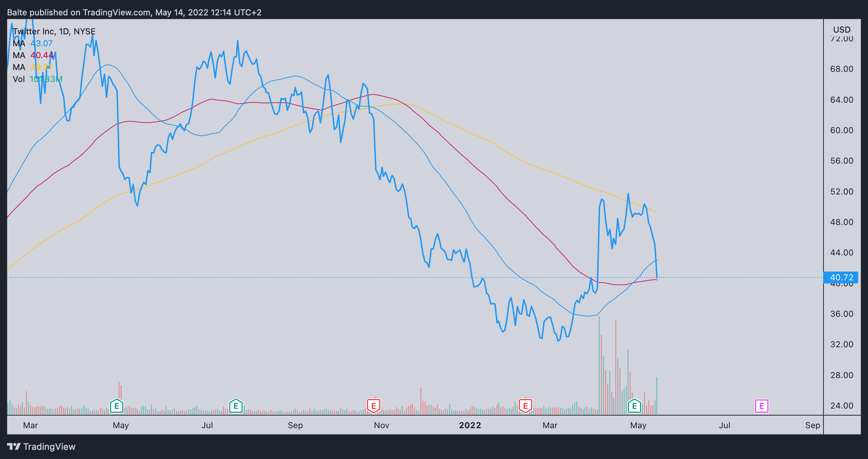Click the blue 40.72 current price label
Image resolution: width=868 pixels, height=459 pixels.
[x=841, y=278]
